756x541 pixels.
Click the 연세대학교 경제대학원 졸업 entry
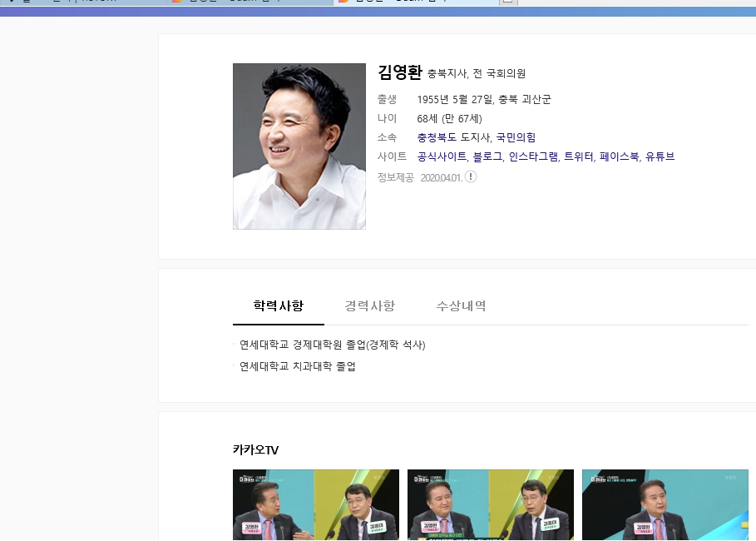332,345
